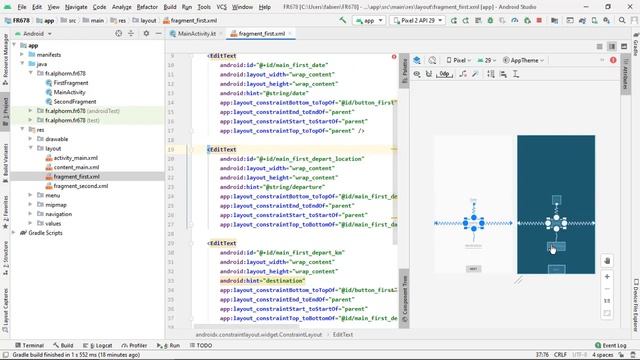Image resolution: width=640 pixels, height=360 pixels.
Task: Click the Pan hand icon in preview
Action: 607,261
